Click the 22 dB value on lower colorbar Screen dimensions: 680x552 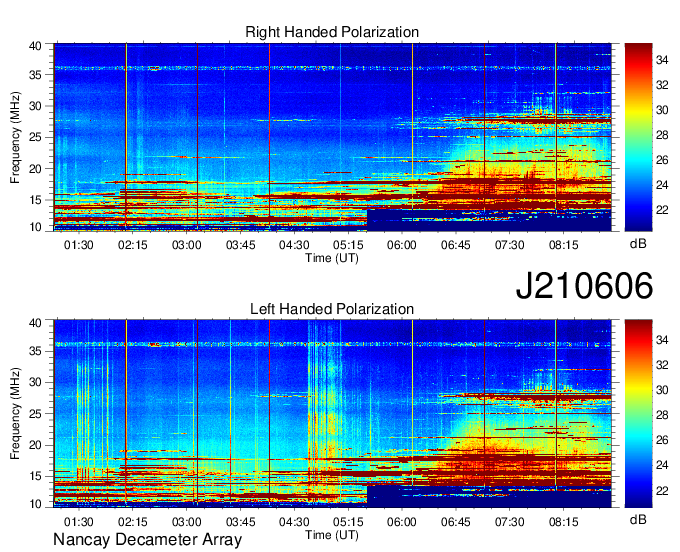[662, 490]
